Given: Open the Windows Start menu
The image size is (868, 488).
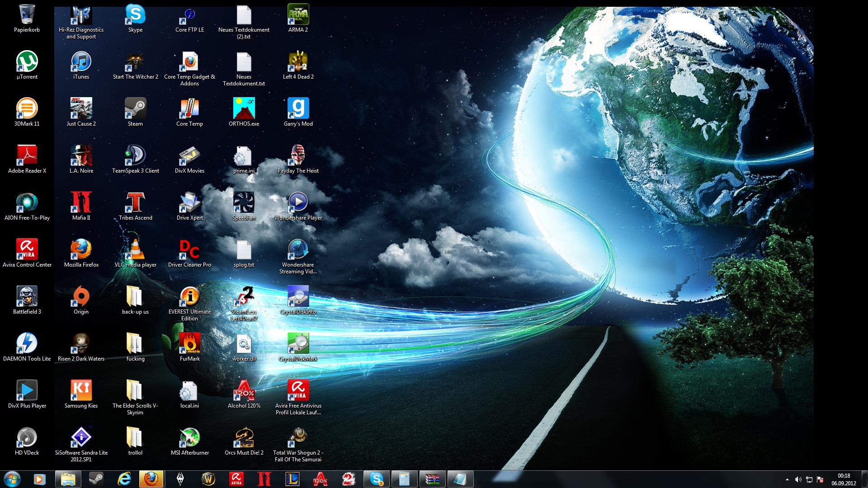Looking at the screenshot, I should [12, 479].
